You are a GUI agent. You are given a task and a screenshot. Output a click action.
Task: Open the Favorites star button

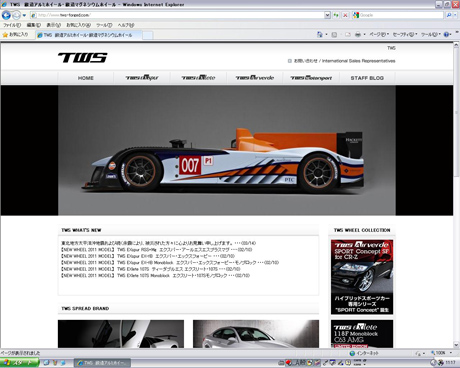pos(15,34)
